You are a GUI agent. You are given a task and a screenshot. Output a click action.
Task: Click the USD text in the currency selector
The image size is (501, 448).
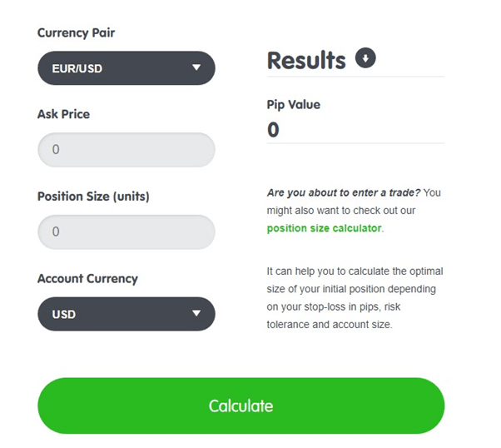coord(64,314)
